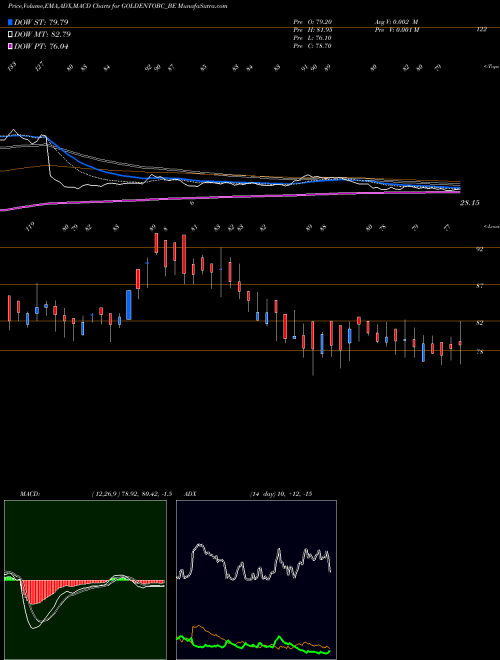Screen dimensions: 500x660
Task: Click the 'Pre L: 76.10' value
Action: pos(312,38)
